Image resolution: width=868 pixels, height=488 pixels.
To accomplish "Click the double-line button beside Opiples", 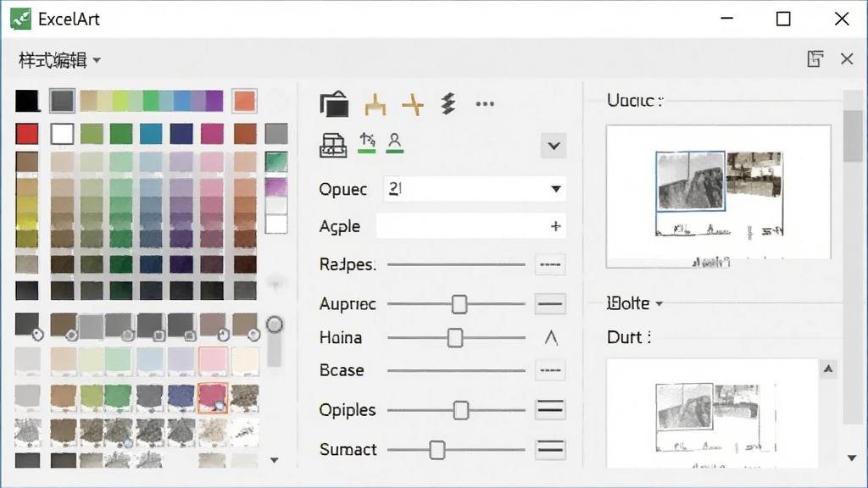I will [549, 409].
